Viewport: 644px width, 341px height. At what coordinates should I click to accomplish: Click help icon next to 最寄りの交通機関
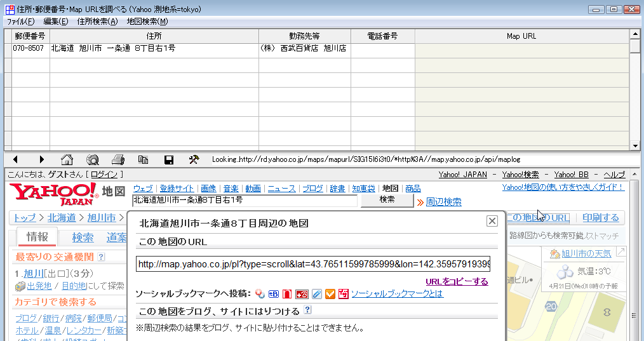coord(101,257)
